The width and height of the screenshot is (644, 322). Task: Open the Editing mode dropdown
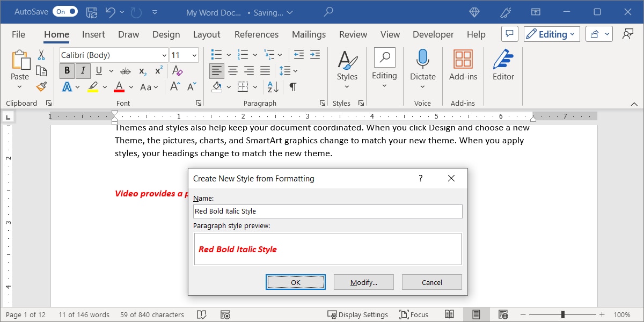point(551,33)
